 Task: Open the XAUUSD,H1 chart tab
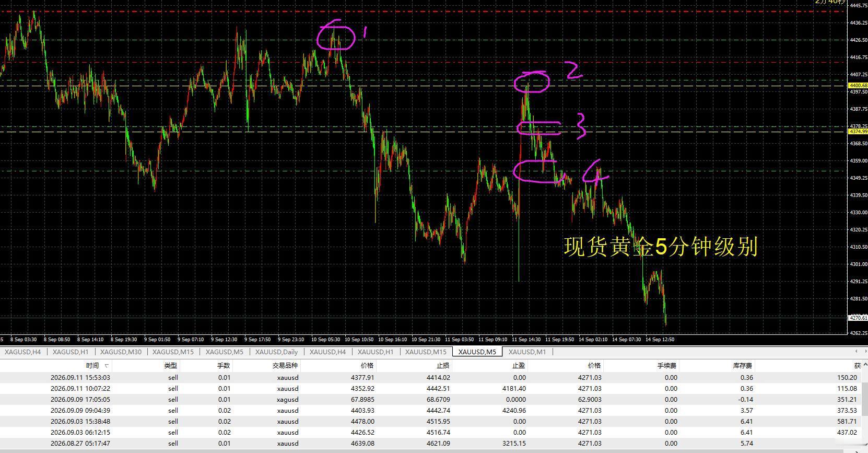(376, 352)
